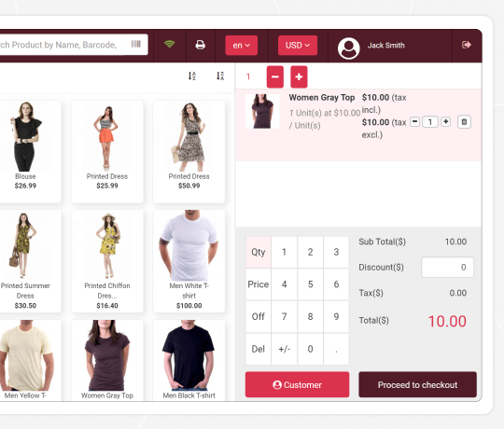Image resolution: width=504 pixels, height=429 pixels.
Task: Add Printed Dress $25.99 to cart
Action: tap(107, 152)
